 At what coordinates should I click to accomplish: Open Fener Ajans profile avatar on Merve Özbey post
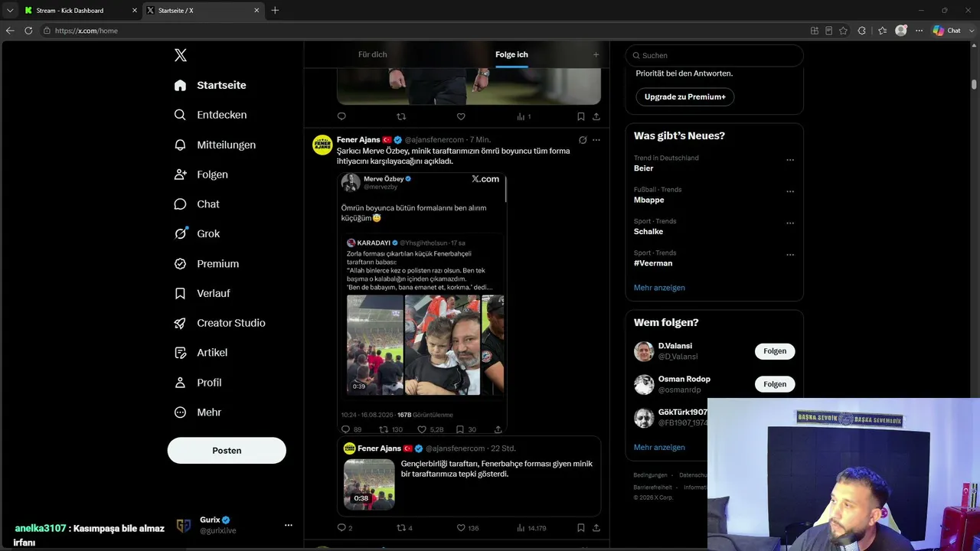pos(322,144)
